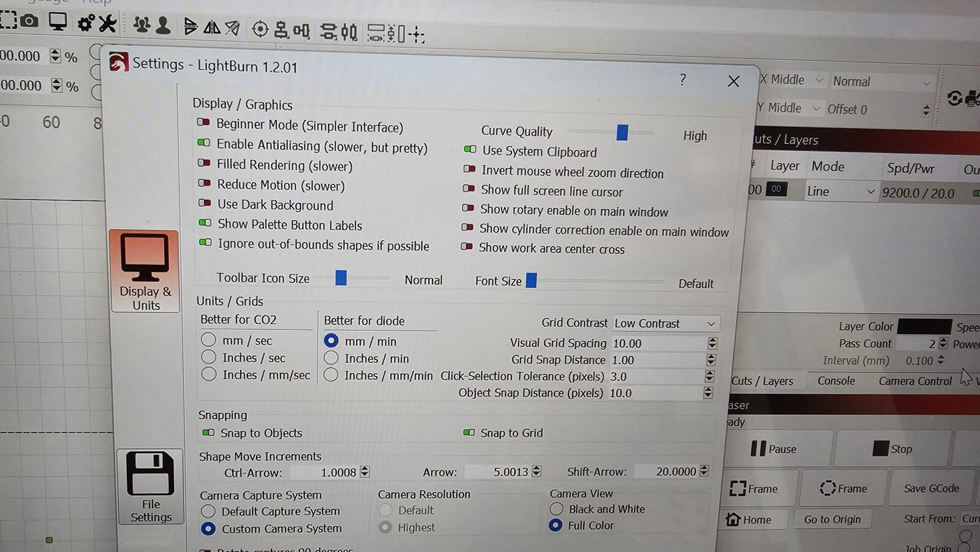Click the align top edges toolbar icon
This screenshot has height=552, width=980.
tap(301, 30)
